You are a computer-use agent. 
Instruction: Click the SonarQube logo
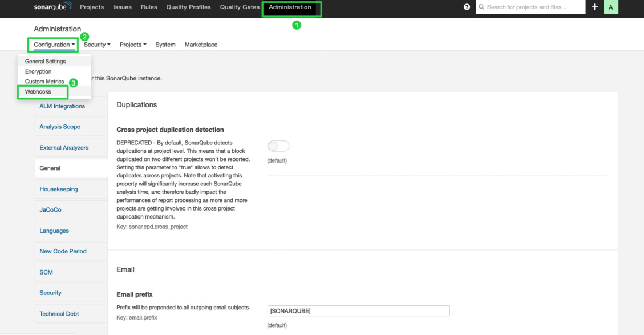pyautogui.click(x=52, y=7)
